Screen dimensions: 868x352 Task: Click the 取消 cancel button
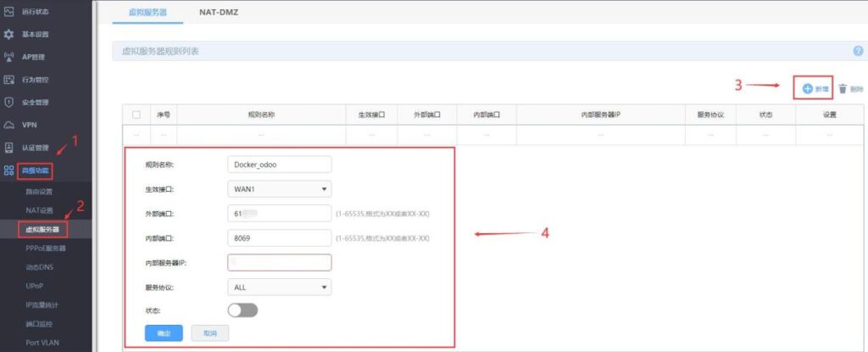coord(210,333)
